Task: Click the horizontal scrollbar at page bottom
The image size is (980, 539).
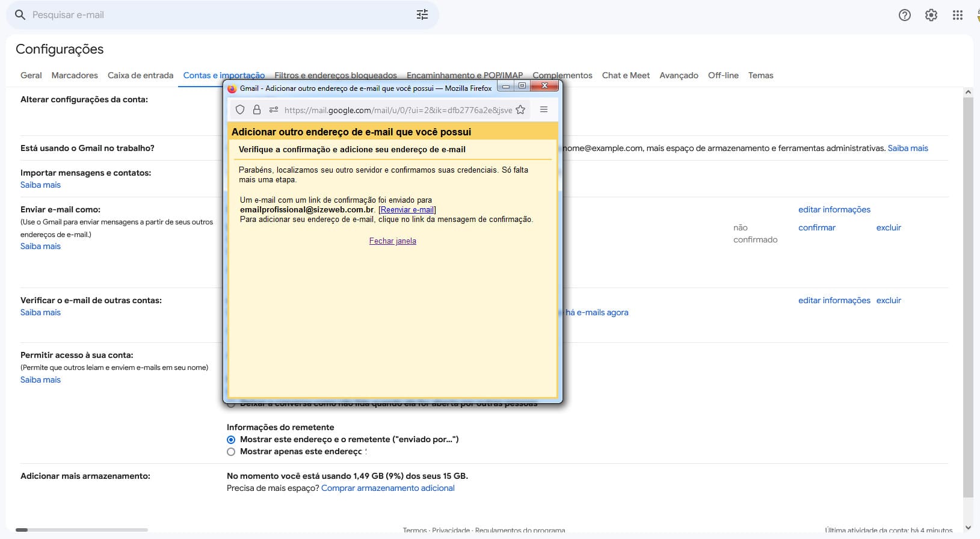Action: 82,530
